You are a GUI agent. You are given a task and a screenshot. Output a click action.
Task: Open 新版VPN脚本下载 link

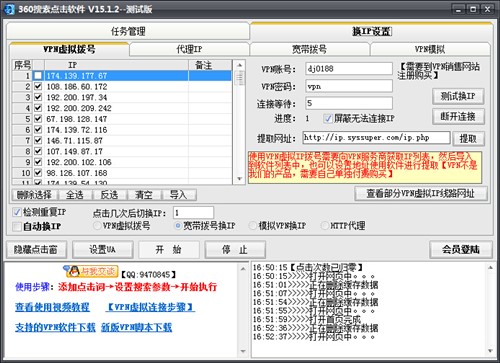136,327
